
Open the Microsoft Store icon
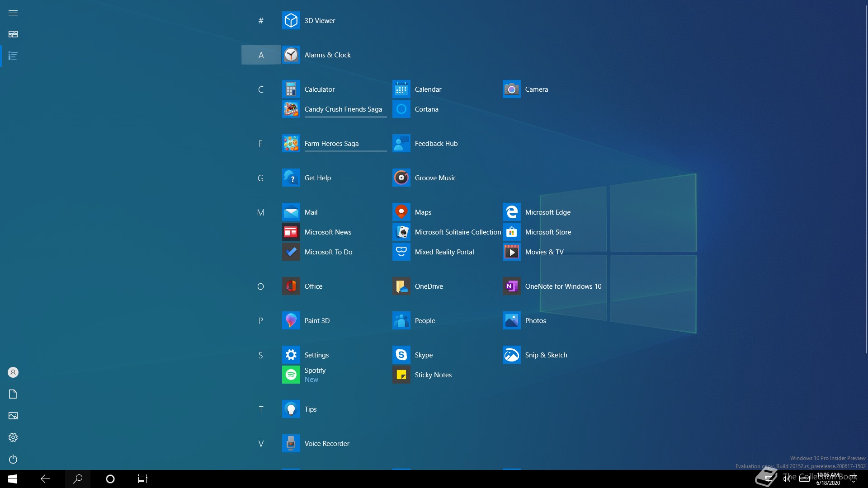(x=511, y=232)
